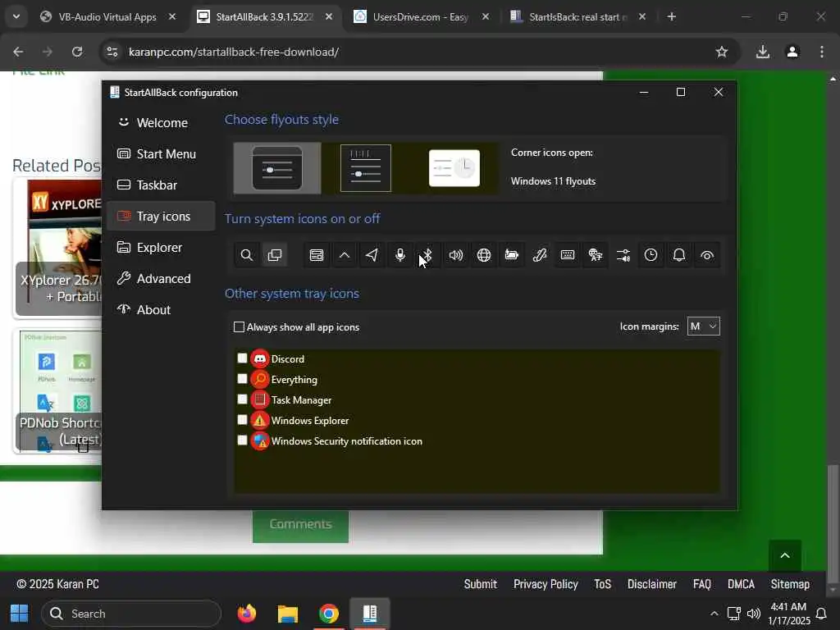
Task: Open the Explorer section
Action: coord(161,248)
